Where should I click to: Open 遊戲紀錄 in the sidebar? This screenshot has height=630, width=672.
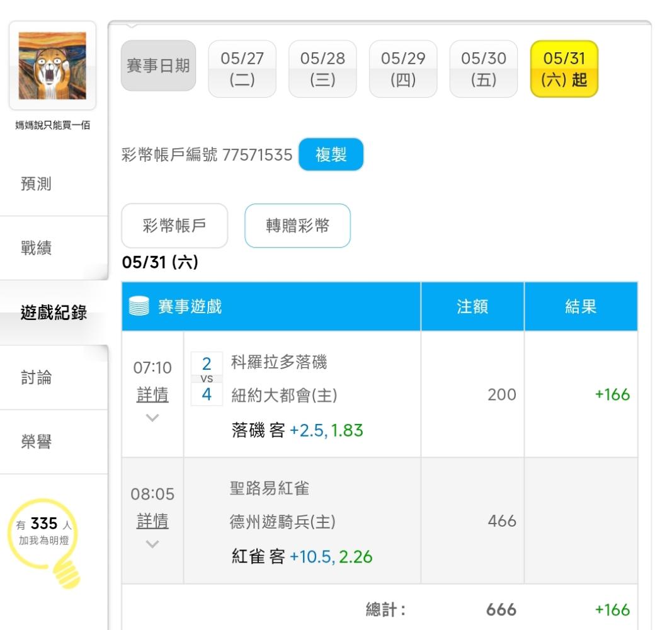point(54,312)
